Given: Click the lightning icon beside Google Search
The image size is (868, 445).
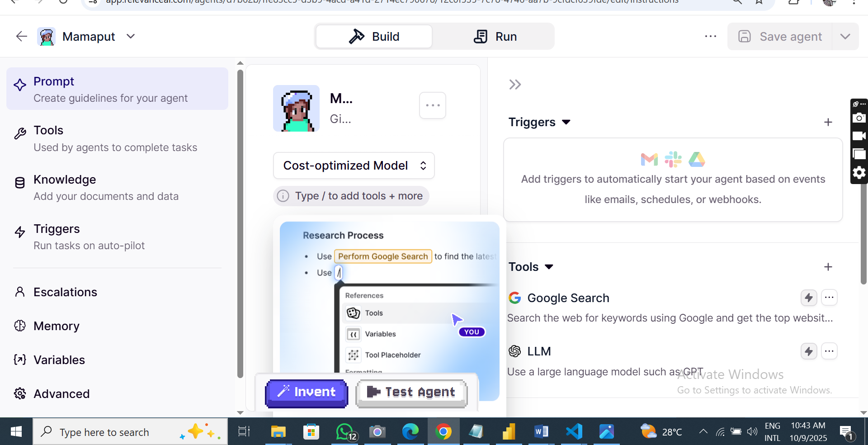Looking at the screenshot, I should click(808, 298).
